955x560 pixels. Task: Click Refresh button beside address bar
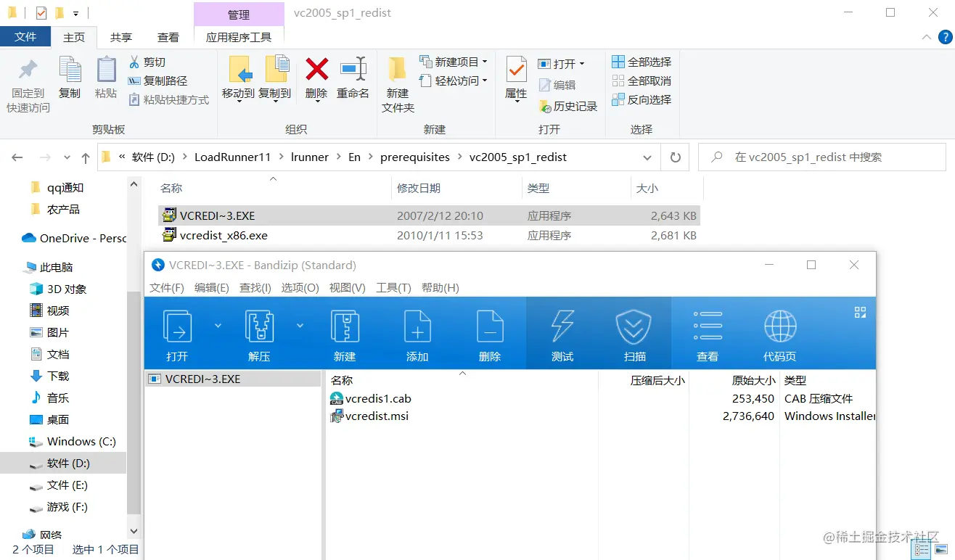(676, 157)
